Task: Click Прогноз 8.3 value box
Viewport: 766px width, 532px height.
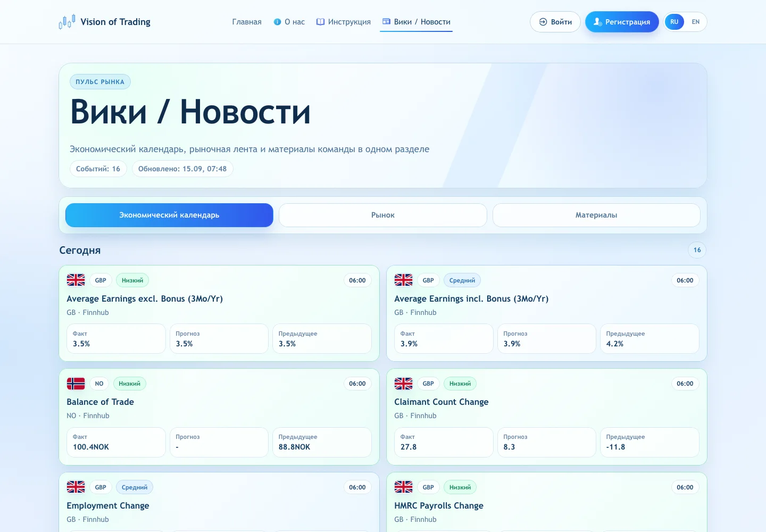Action: (547, 442)
